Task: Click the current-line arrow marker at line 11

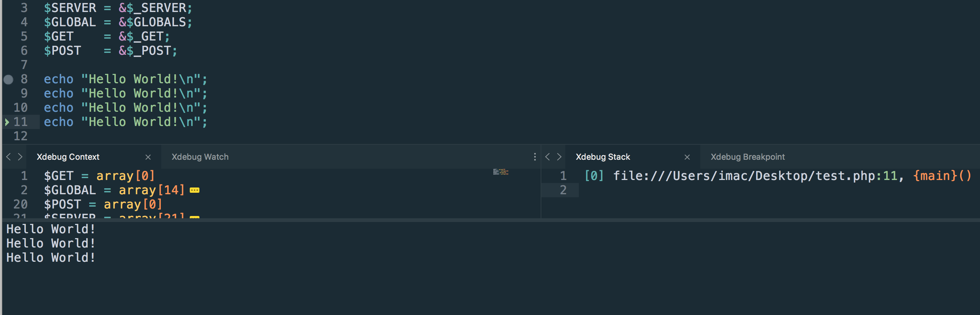Action: coord(7,122)
